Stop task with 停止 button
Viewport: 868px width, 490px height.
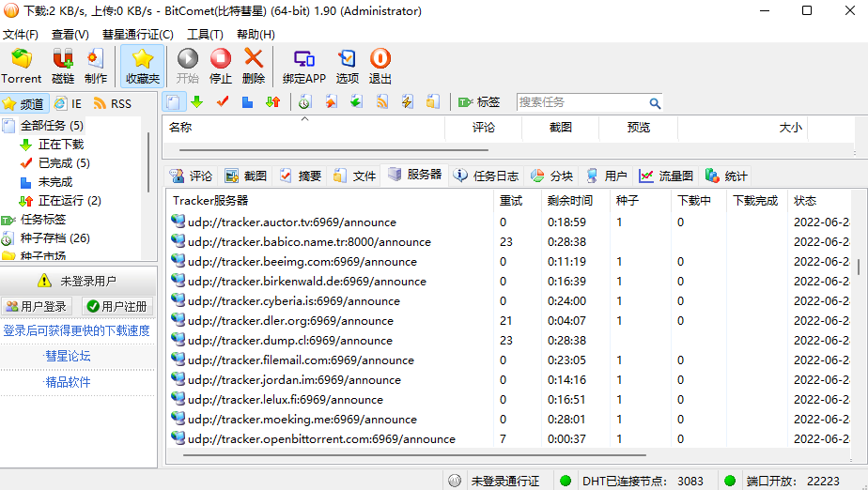pos(221,66)
